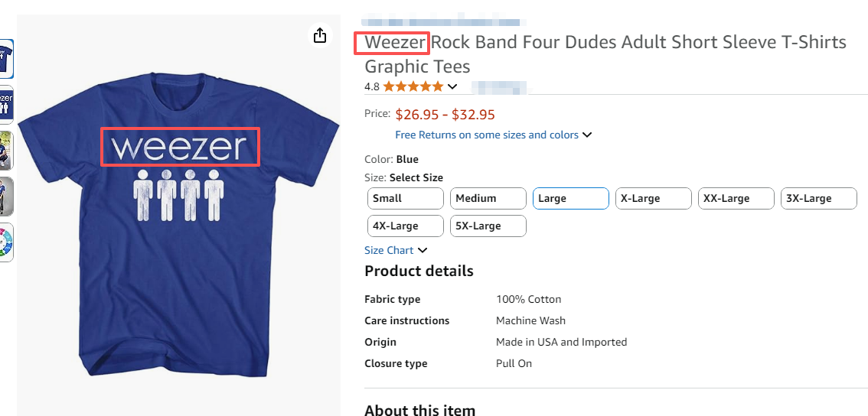Select size XX-Large

pyautogui.click(x=736, y=198)
